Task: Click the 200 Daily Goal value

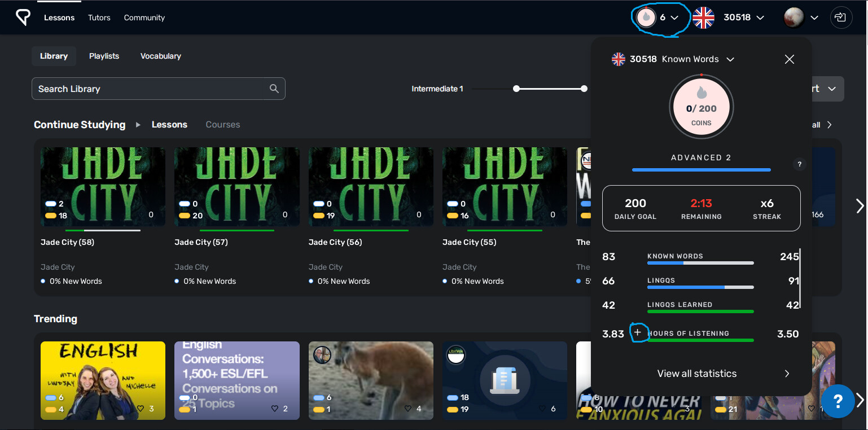Action: [x=635, y=203]
